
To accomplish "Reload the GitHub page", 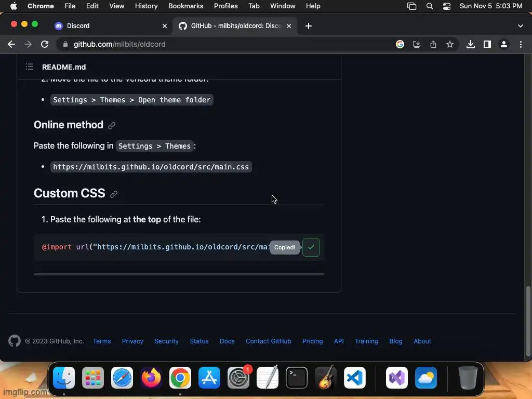I will (x=45, y=44).
